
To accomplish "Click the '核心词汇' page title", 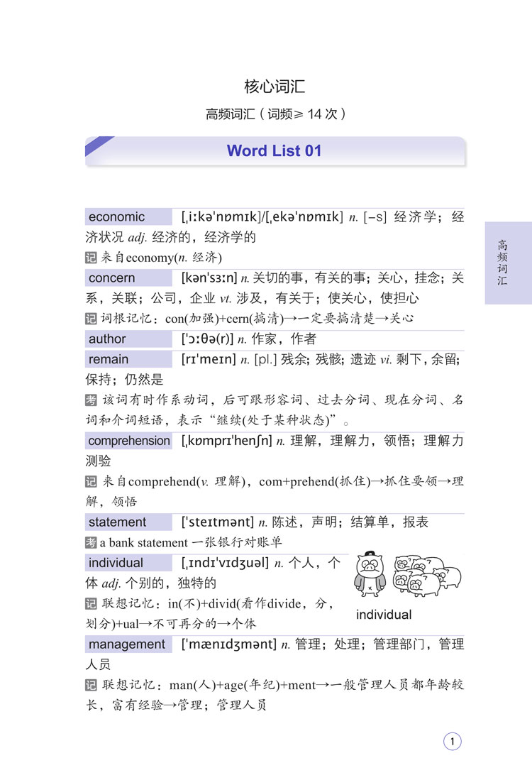I will point(275,87).
